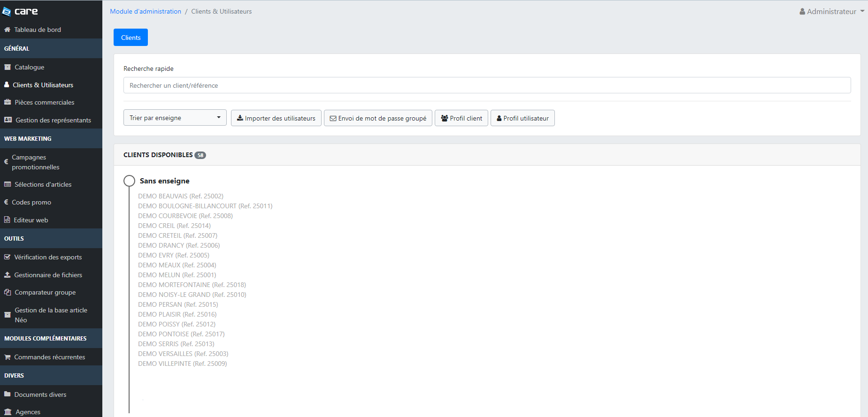Click Vérification des exports check icon
Screen dimensions: 868x417
tap(7, 257)
